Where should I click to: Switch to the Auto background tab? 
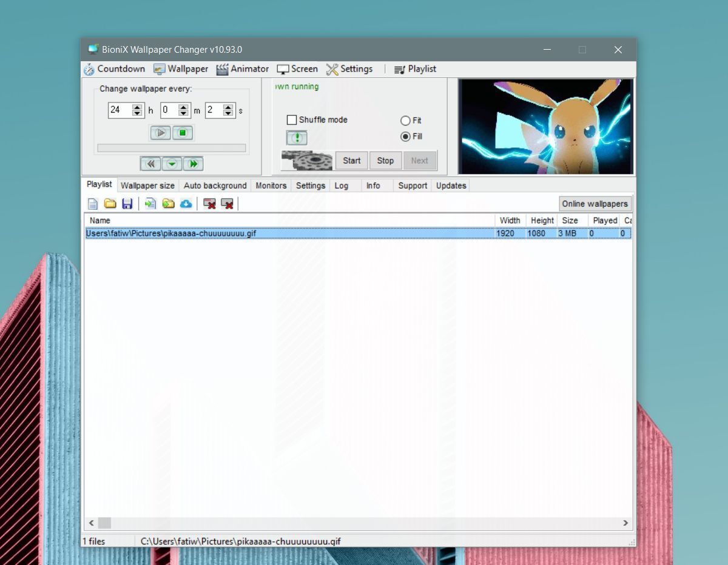[215, 186]
